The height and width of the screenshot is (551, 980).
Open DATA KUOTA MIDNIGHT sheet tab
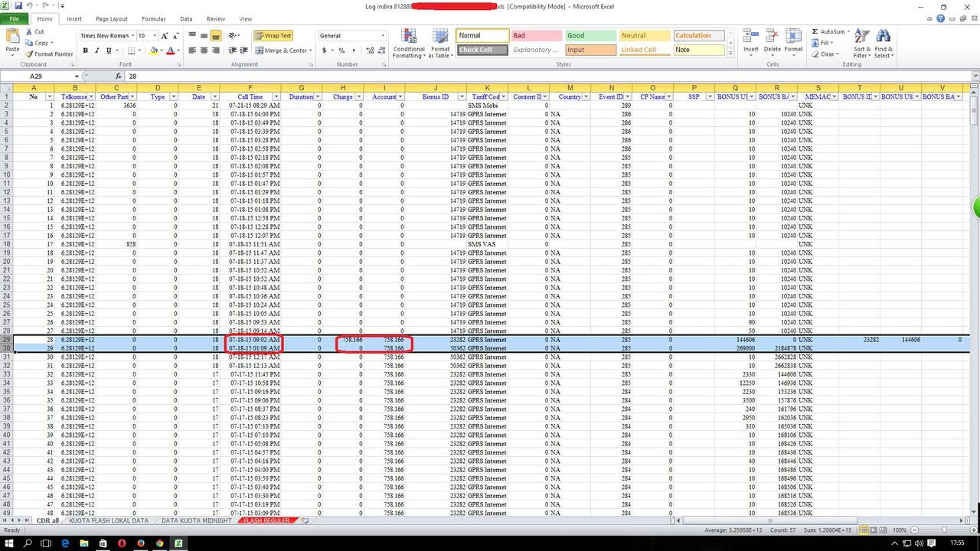pyautogui.click(x=197, y=520)
